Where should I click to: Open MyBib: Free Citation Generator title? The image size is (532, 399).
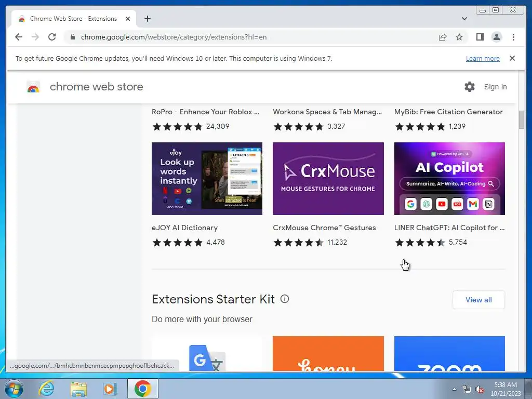(448, 112)
